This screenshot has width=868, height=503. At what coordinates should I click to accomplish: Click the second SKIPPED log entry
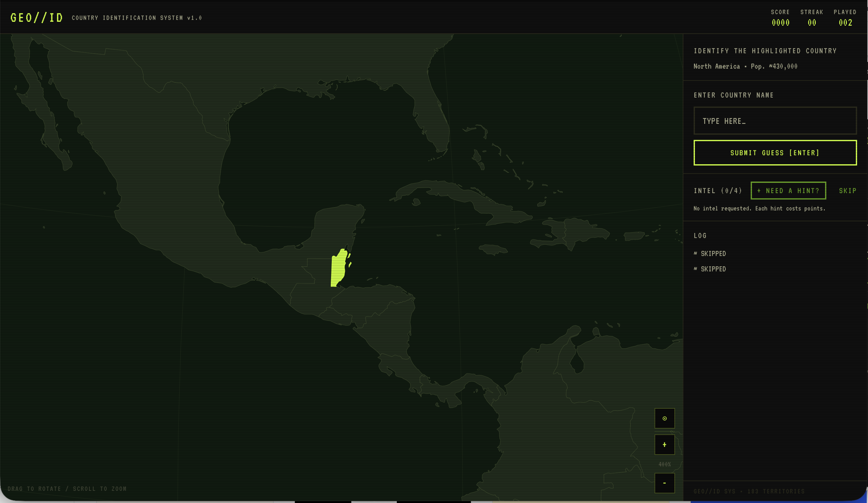pos(710,269)
